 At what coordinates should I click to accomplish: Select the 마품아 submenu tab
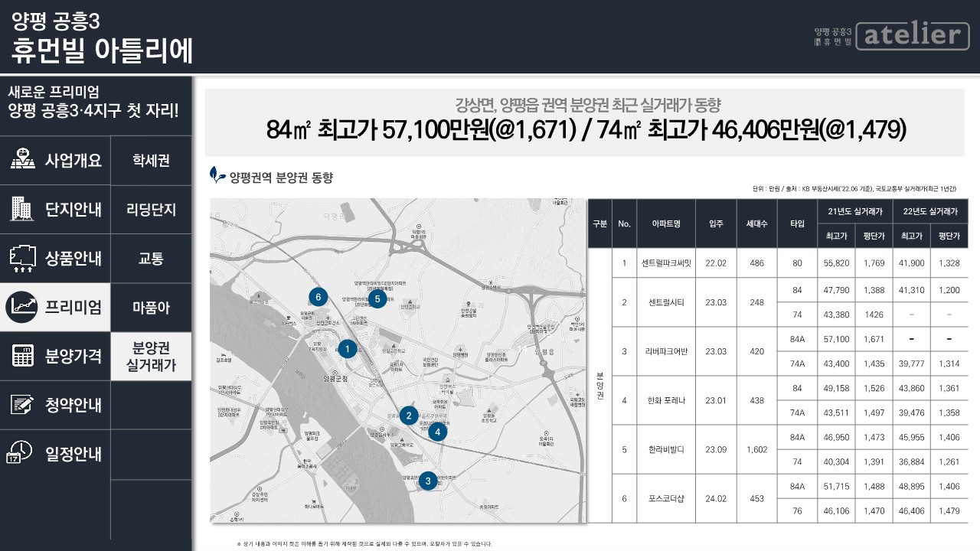pyautogui.click(x=151, y=307)
